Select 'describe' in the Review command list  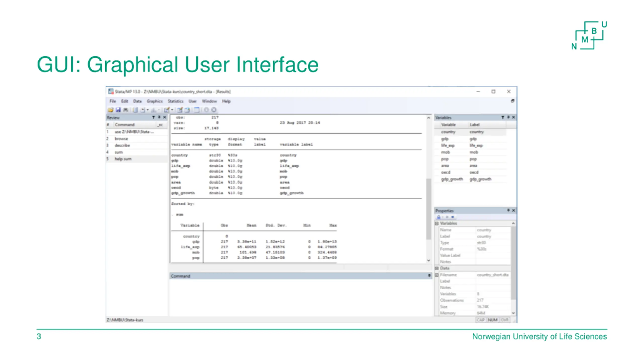tap(122, 146)
